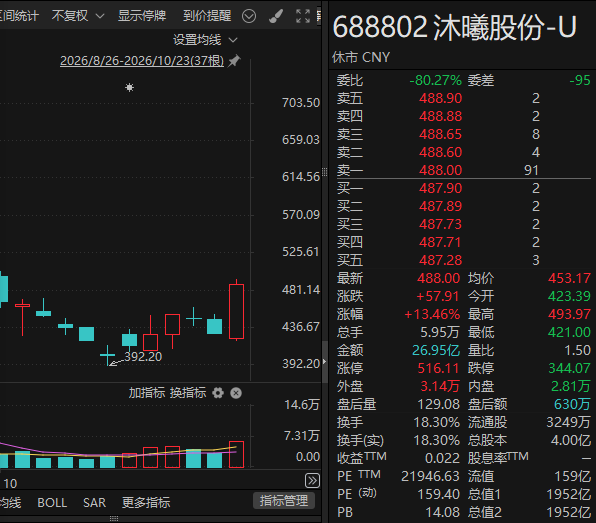Click the 卖一 price 488.00
The height and width of the screenshot is (523, 596).
[441, 170]
